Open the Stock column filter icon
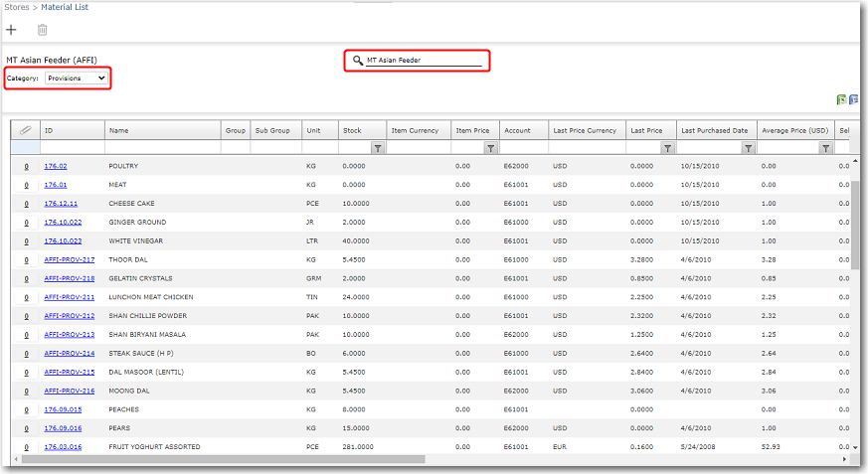The height and width of the screenshot is (474, 868). pos(378,148)
